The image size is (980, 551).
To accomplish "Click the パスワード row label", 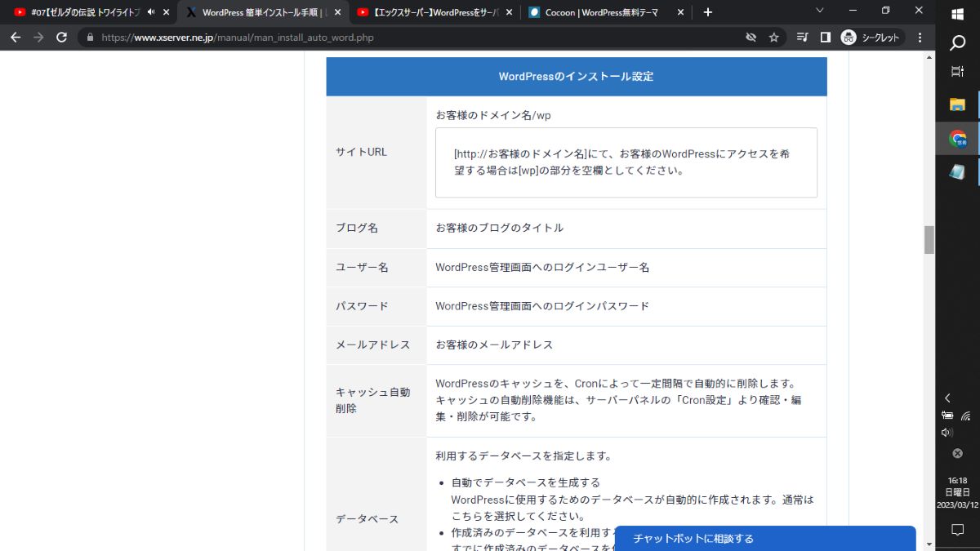I will pos(362,306).
